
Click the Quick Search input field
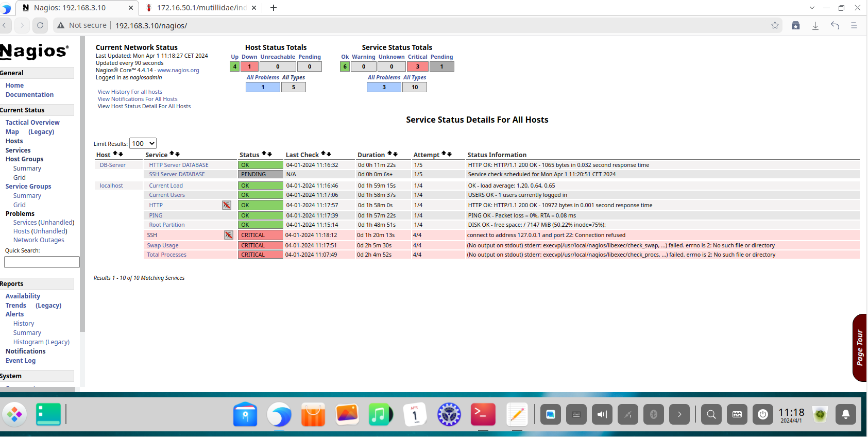42,262
